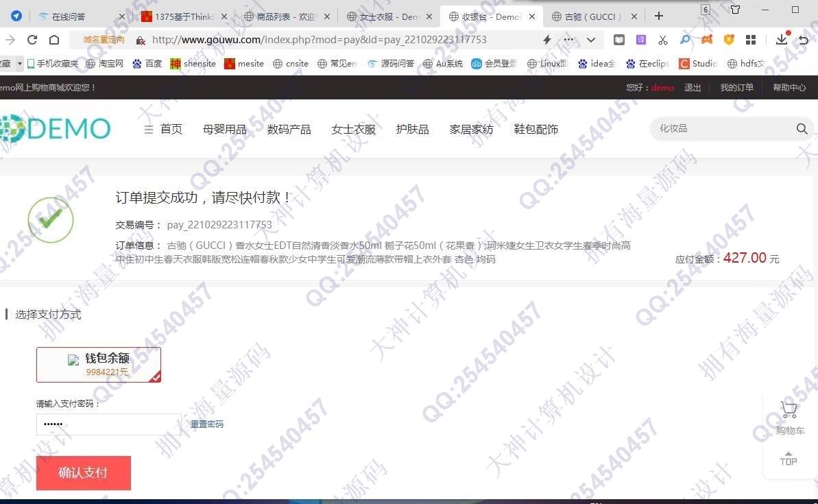Open the 数码产品 category
Image resolution: width=818 pixels, height=504 pixels.
(x=289, y=130)
